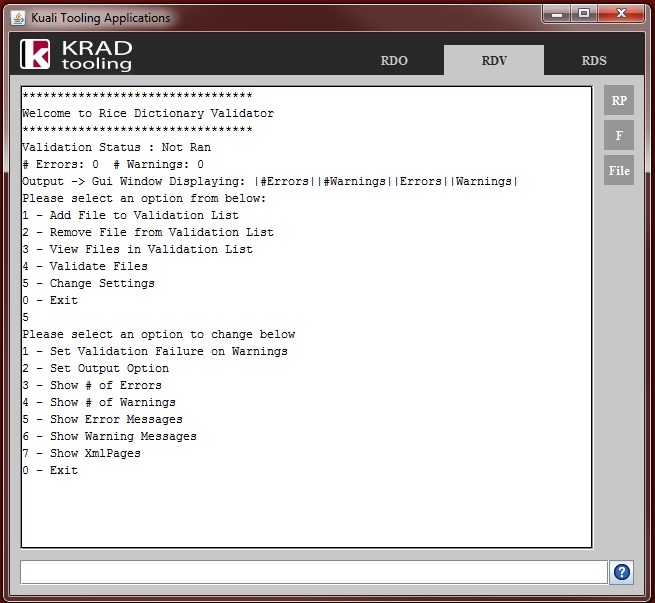Switch to the RDS tab
The height and width of the screenshot is (603, 655).
pos(594,61)
